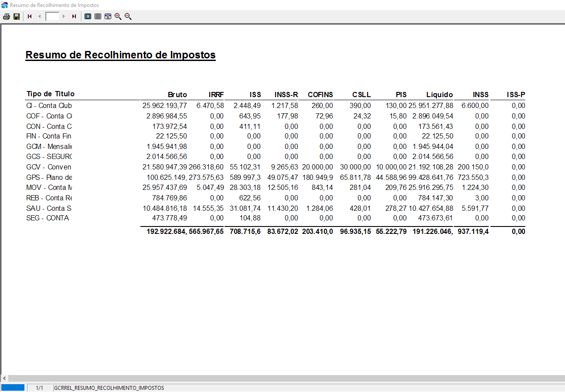The height and width of the screenshot is (392, 565).
Task: Click Bruto value 25.962.193,77
Action: tap(165, 105)
